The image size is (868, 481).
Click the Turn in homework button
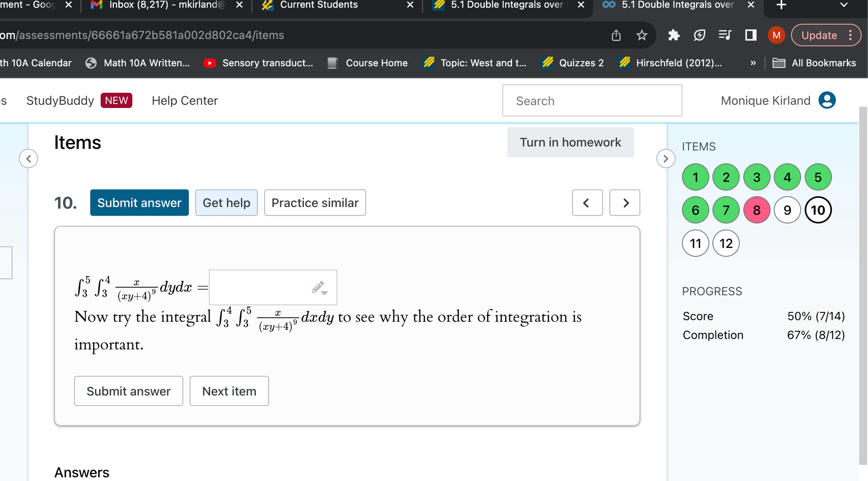tap(570, 142)
